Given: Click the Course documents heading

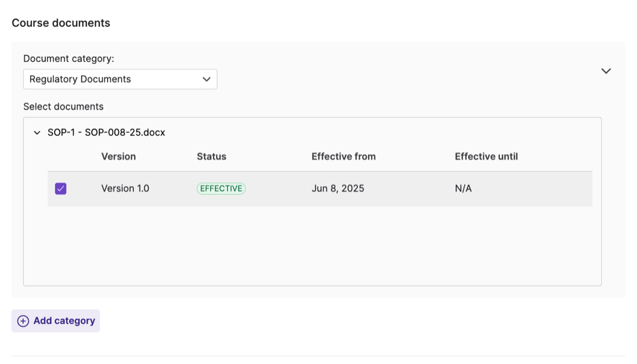Looking at the screenshot, I should tap(61, 23).
